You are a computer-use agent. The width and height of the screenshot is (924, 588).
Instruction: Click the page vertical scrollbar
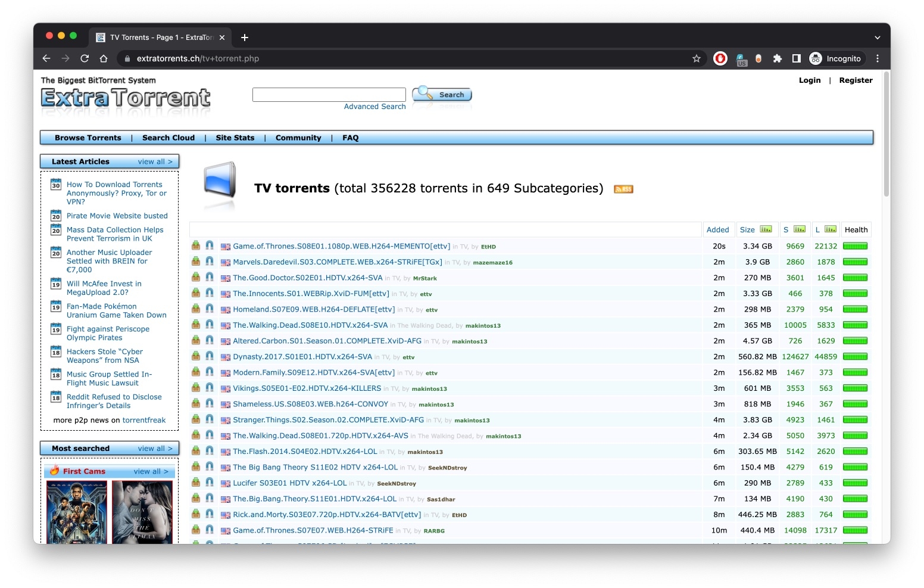coord(886,134)
